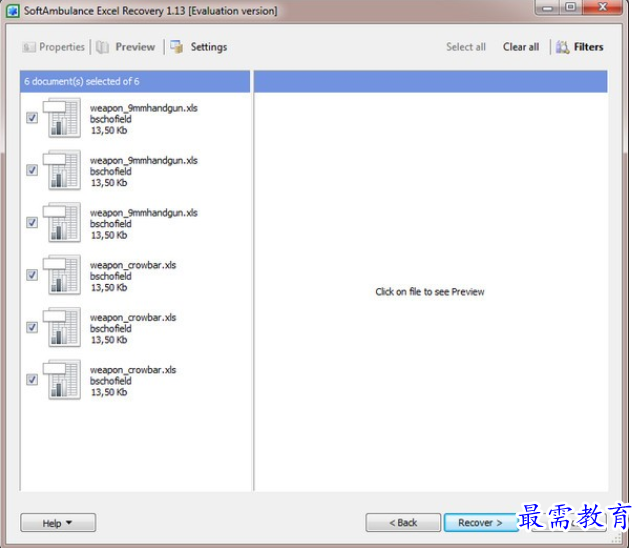Click the Properties toolbar icon
Screen dimensions: 640x548
tap(29, 47)
